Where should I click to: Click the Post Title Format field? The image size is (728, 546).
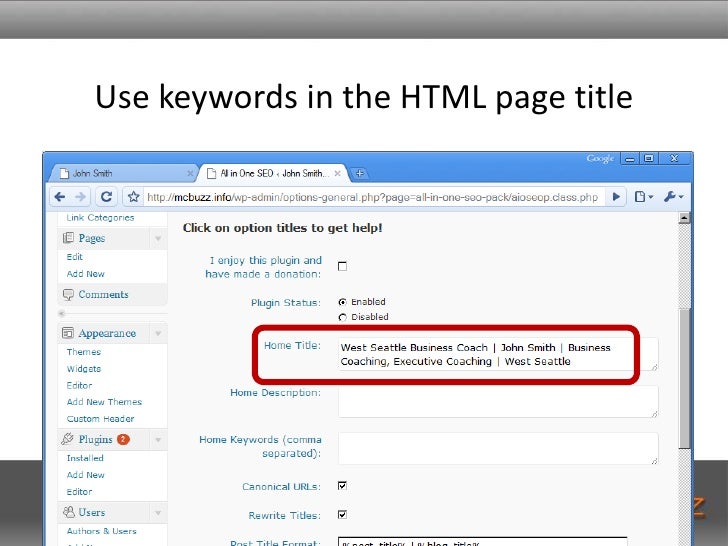(482, 541)
